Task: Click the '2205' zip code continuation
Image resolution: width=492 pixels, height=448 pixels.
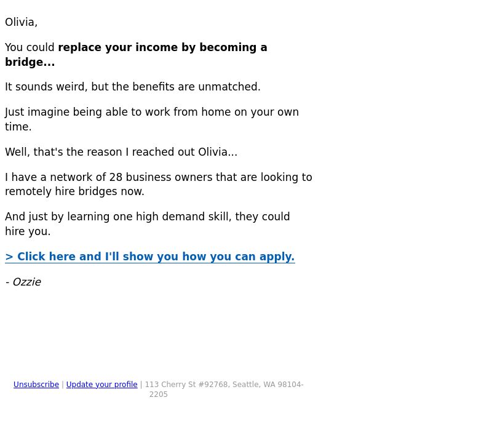Action: [x=159, y=394]
